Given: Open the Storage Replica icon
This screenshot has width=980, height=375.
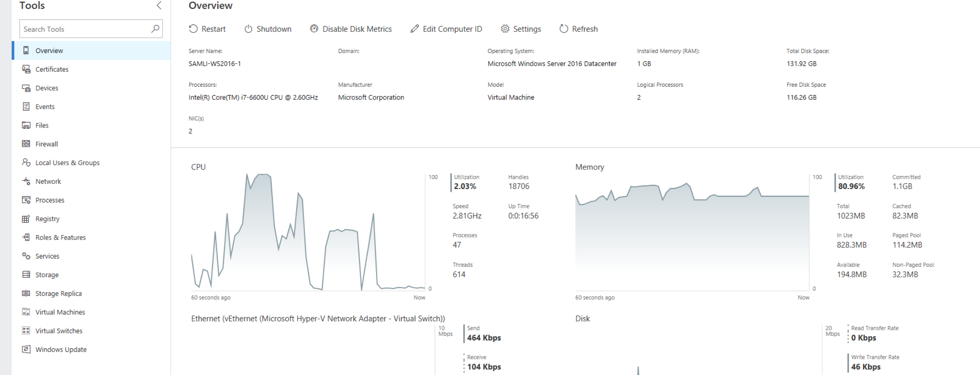Looking at the screenshot, I should click(x=26, y=294).
